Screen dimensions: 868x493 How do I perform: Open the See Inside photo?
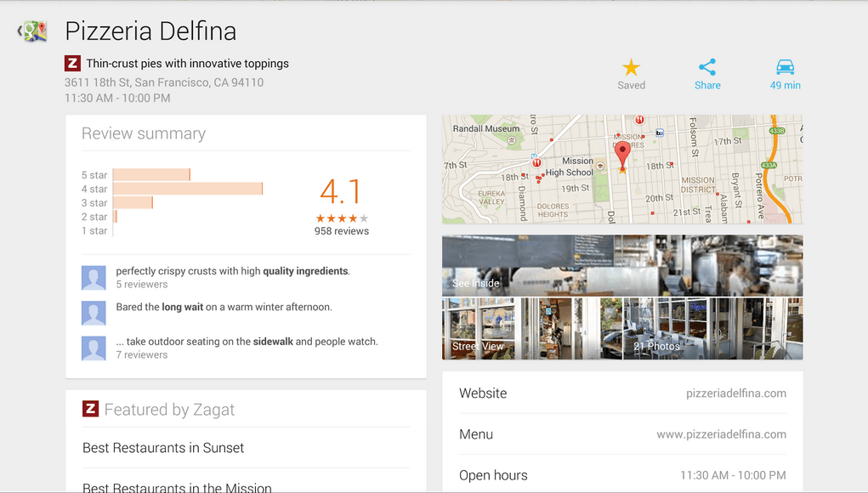pyautogui.click(x=622, y=265)
